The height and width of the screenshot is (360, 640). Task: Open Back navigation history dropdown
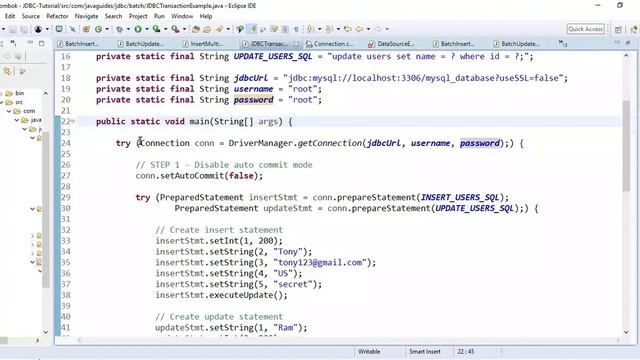[368, 29]
